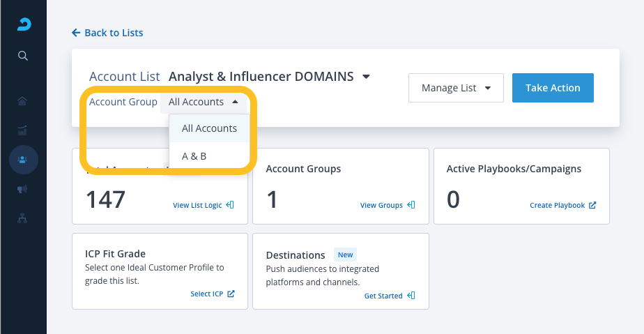644x334 pixels.
Task: Open the hierarchy org-chart icon in sidebar
Action: coord(22,218)
